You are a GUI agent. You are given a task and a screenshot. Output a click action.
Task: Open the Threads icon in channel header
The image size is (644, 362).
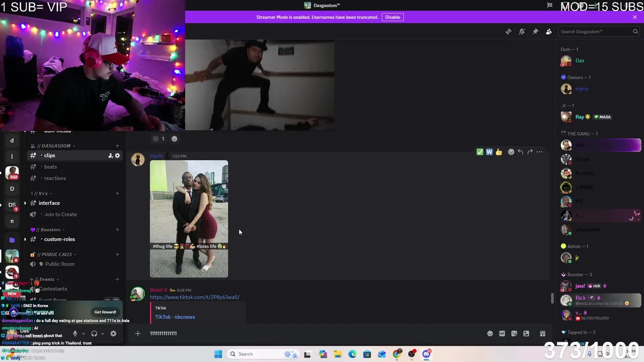coord(508,32)
